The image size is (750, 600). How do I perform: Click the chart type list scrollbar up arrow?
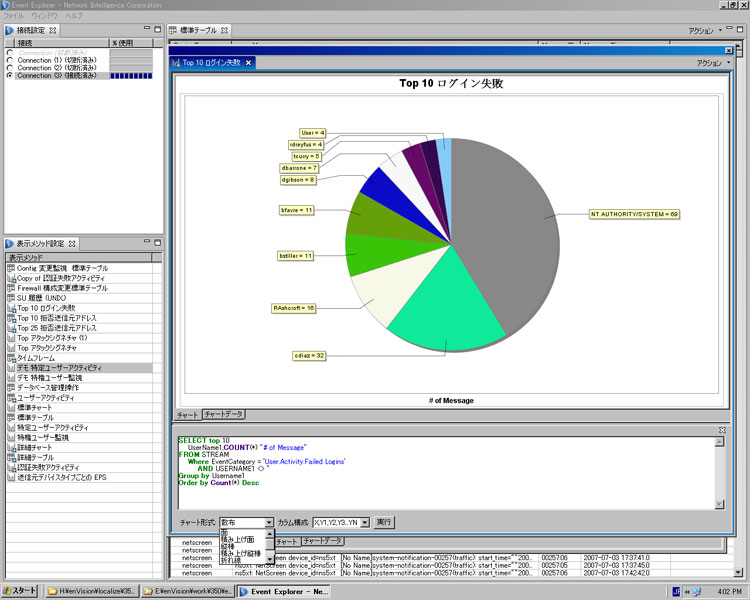click(270, 533)
